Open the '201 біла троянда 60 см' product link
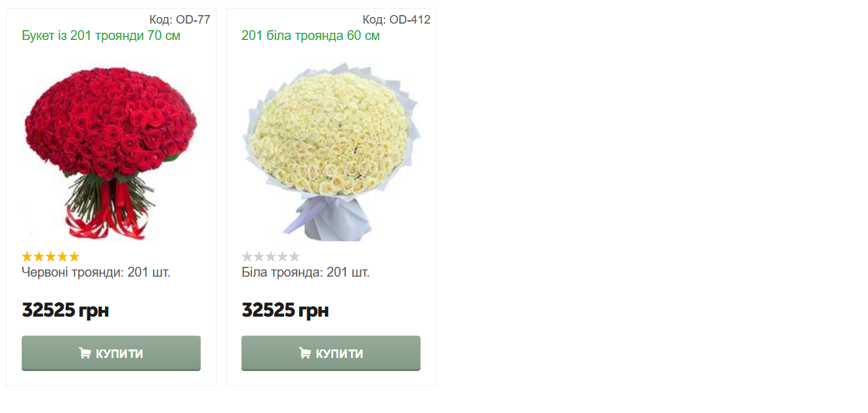Viewport: 868px width, 413px height. tap(310, 35)
